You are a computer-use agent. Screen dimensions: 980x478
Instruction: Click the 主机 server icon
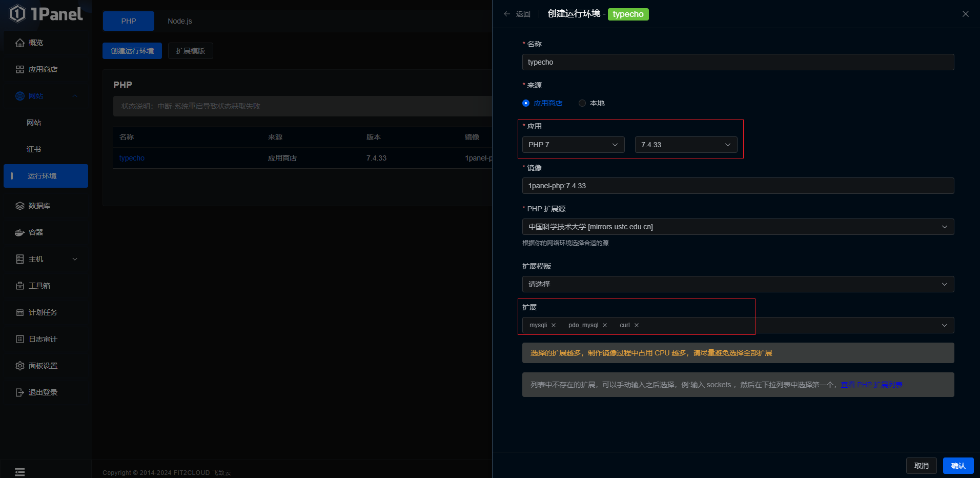tap(20, 259)
